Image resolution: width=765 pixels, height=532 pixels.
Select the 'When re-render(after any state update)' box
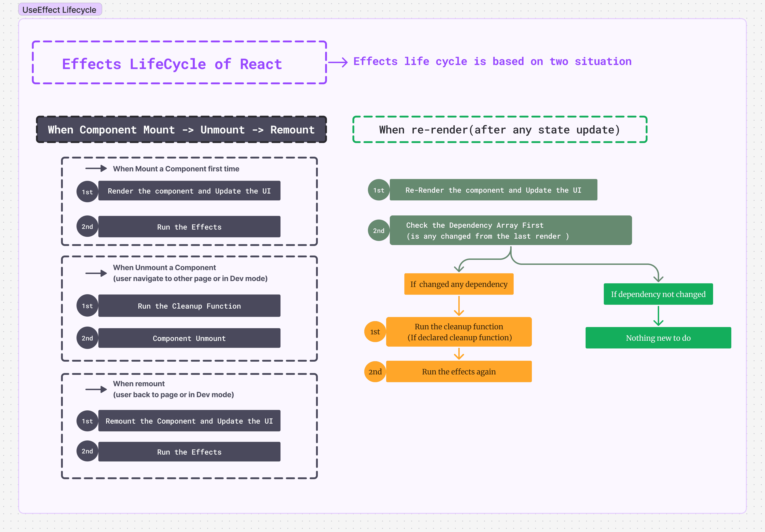click(500, 130)
